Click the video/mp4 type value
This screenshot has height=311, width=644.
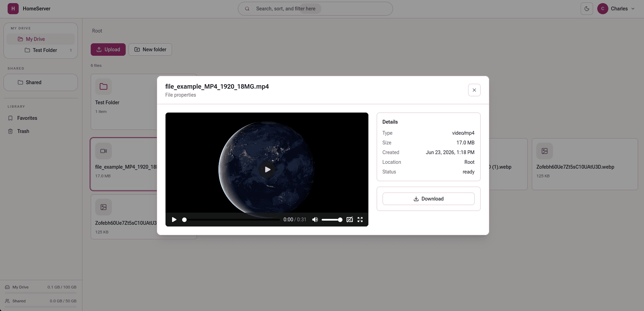(x=463, y=133)
